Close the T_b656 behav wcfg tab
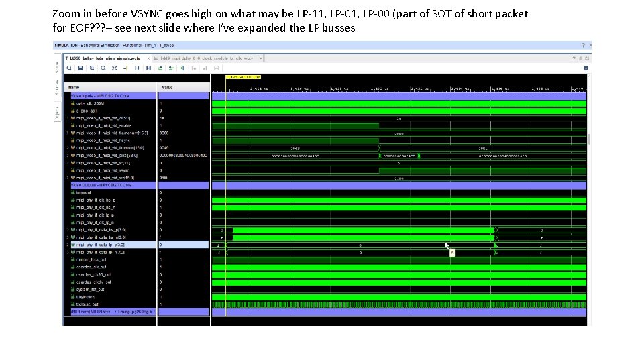 point(148,58)
